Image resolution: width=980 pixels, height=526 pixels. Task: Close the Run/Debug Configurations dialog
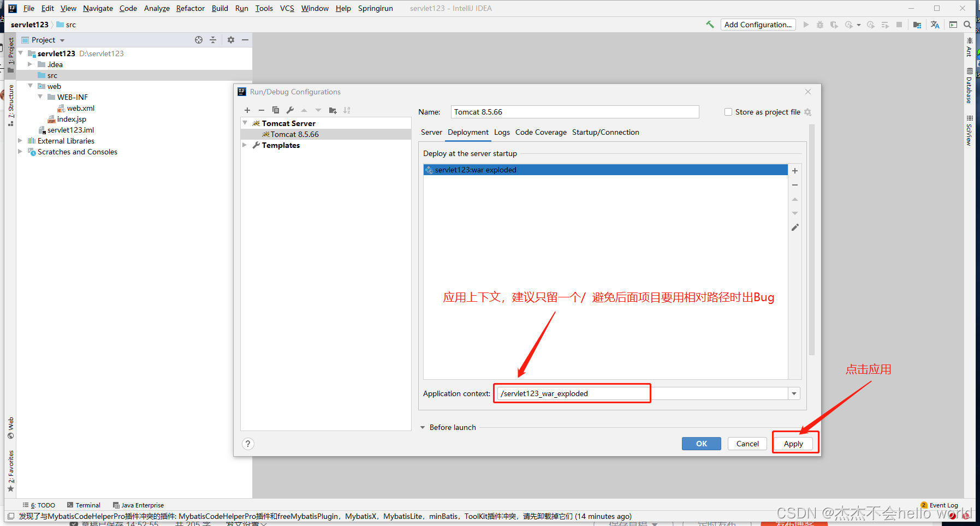pos(808,92)
